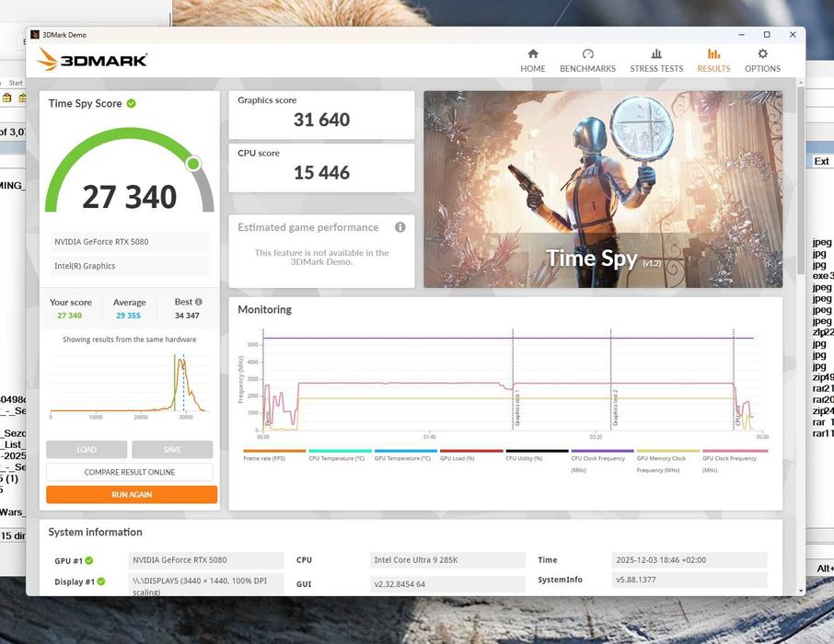Click the SAVE button
Screen dimensions: 834x644
coord(172,449)
